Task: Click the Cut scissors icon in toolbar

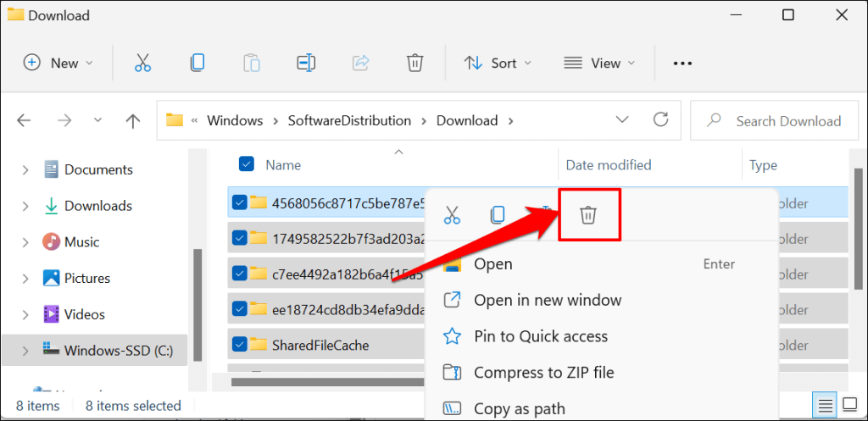Action: (142, 63)
